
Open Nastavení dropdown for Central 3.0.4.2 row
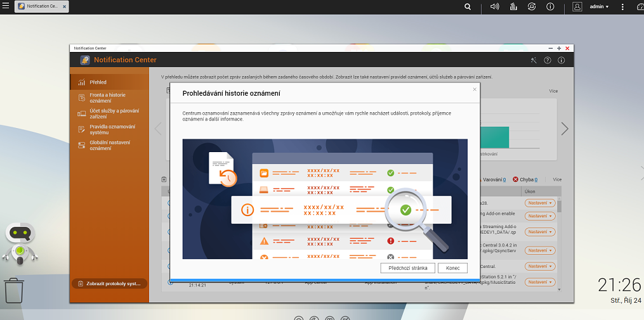click(540, 250)
